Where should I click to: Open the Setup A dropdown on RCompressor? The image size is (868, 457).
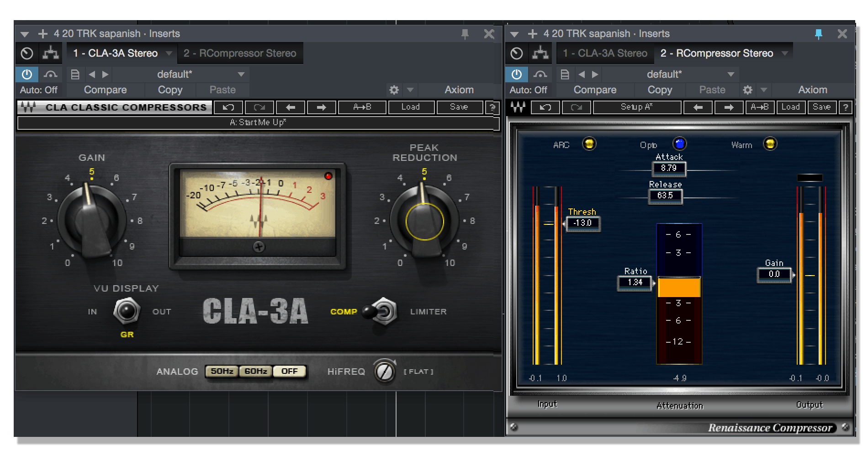pos(637,107)
